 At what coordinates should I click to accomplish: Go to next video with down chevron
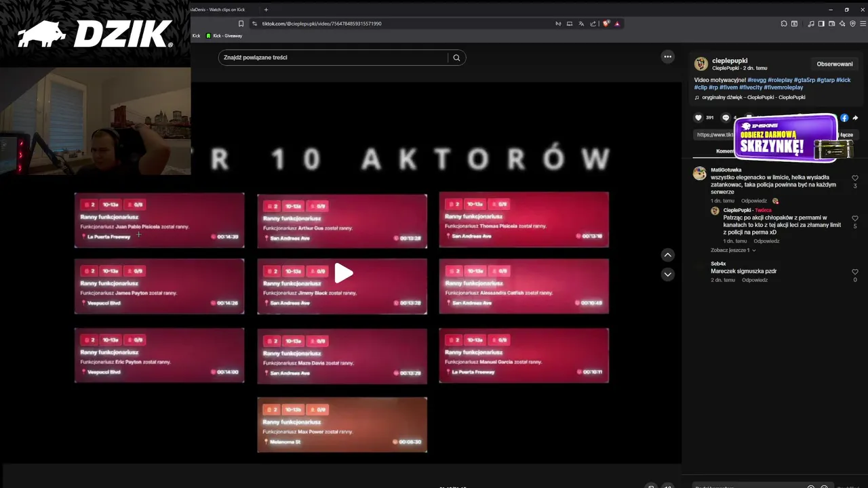coord(668,274)
